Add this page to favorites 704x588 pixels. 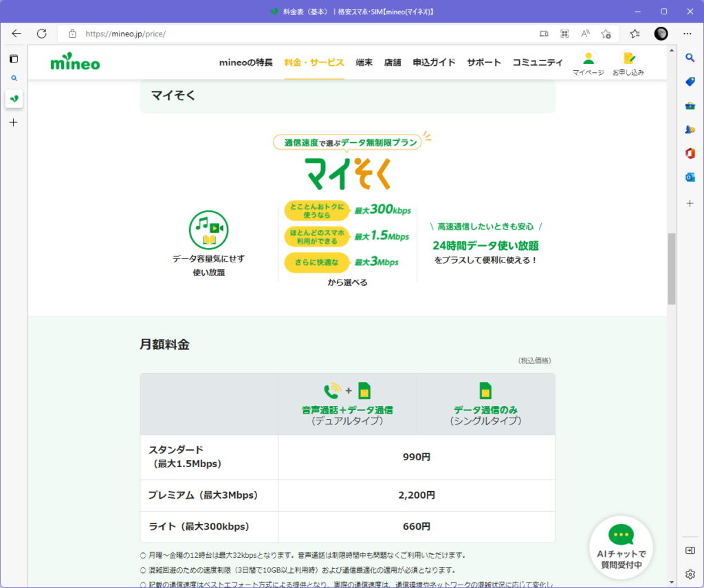click(606, 34)
